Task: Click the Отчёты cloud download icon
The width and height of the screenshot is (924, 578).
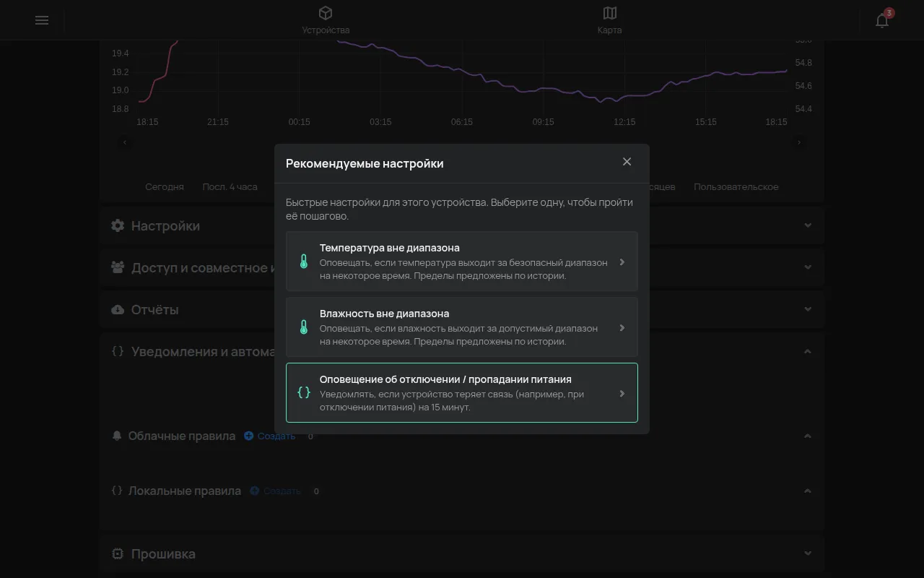Action: [x=118, y=309]
